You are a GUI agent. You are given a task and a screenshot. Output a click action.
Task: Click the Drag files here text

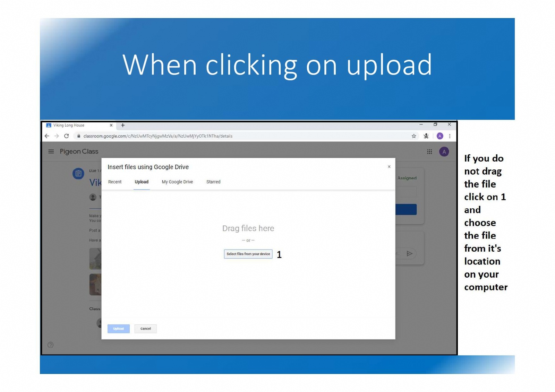[248, 228]
